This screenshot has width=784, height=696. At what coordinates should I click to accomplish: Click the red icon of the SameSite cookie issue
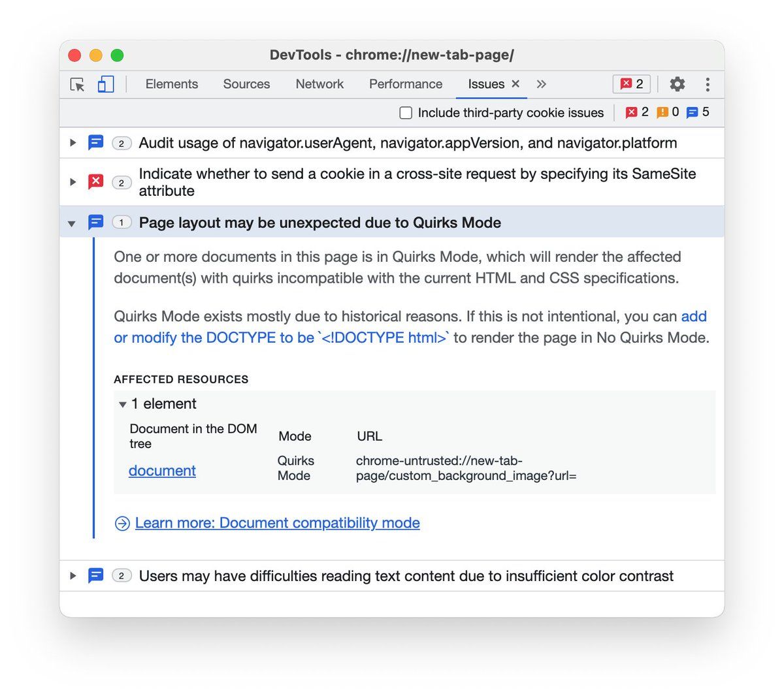click(x=95, y=182)
